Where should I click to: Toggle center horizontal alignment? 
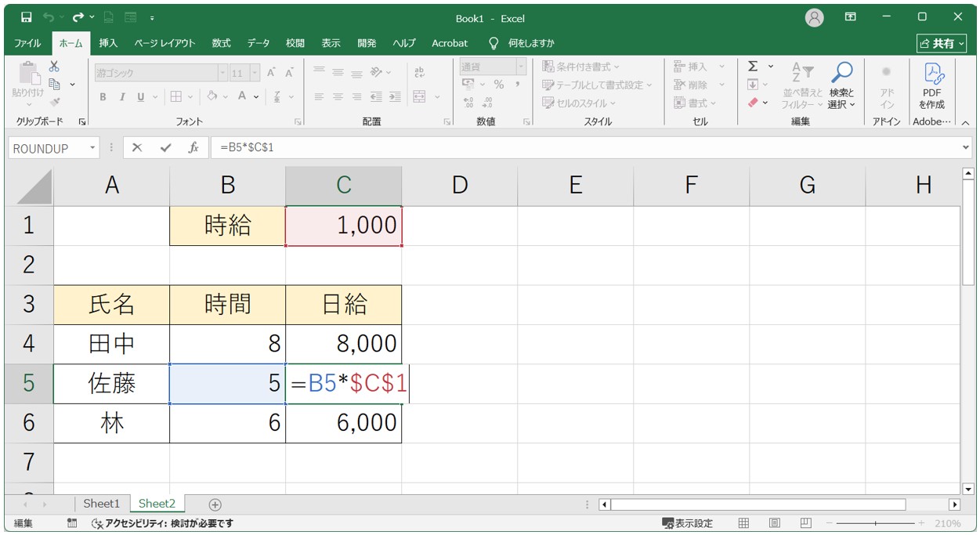(x=338, y=97)
